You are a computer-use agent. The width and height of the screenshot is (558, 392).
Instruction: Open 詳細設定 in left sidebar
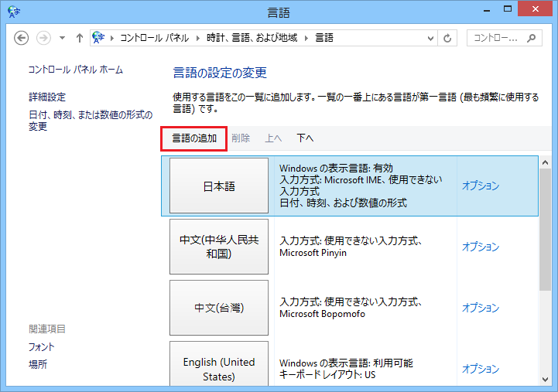(x=47, y=97)
